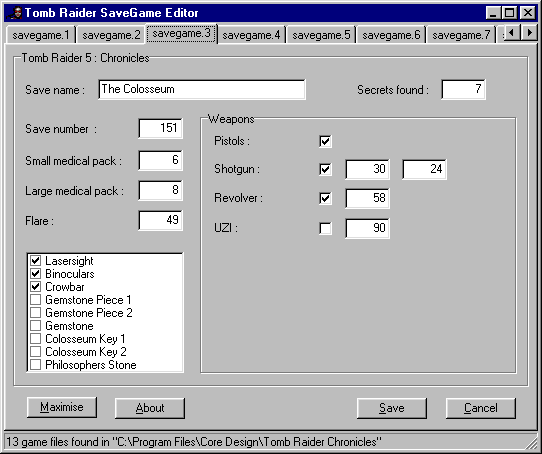This screenshot has height=454, width=542.
Task: Open the savegame.7 tab
Action: pos(461,35)
